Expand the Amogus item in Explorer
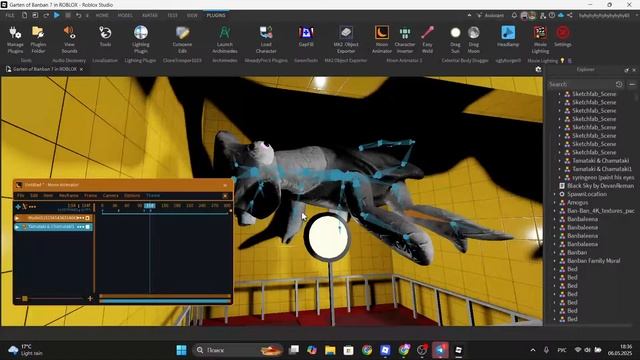Image resolution: width=640 pixels, height=360 pixels. (x=555, y=202)
